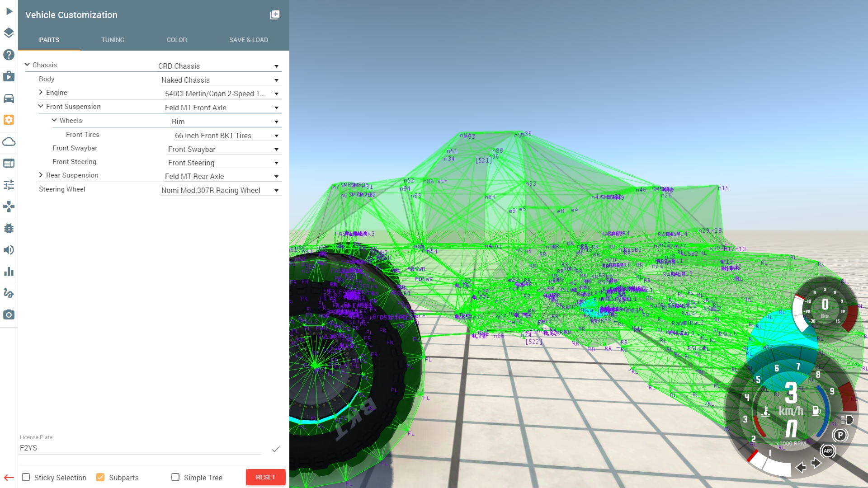Open the track builder curvy path icon
This screenshot has height=488, width=868.
(x=9, y=293)
